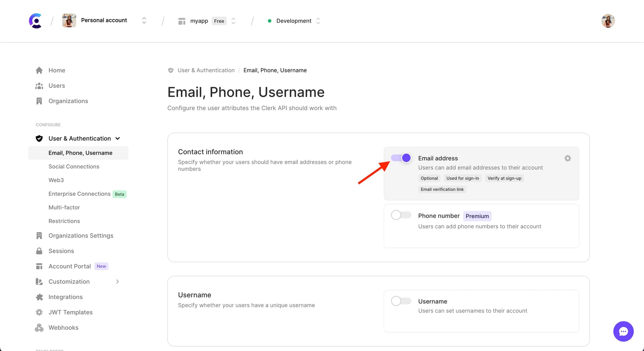
Task: Open Enterprise Connections settings
Action: pos(80,194)
